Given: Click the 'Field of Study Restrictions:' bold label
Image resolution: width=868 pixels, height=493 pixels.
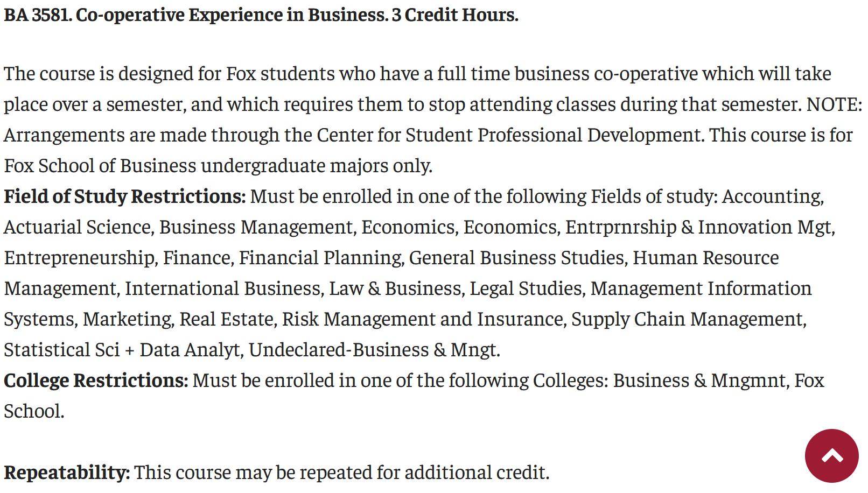Looking at the screenshot, I should click(x=124, y=196).
